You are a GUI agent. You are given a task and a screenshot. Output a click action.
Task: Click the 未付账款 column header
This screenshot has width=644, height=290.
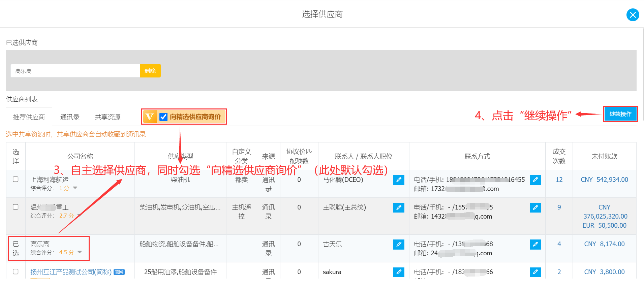[604, 156]
